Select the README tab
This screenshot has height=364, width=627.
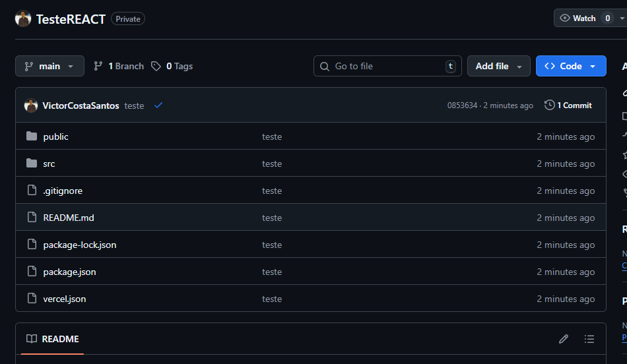click(53, 339)
